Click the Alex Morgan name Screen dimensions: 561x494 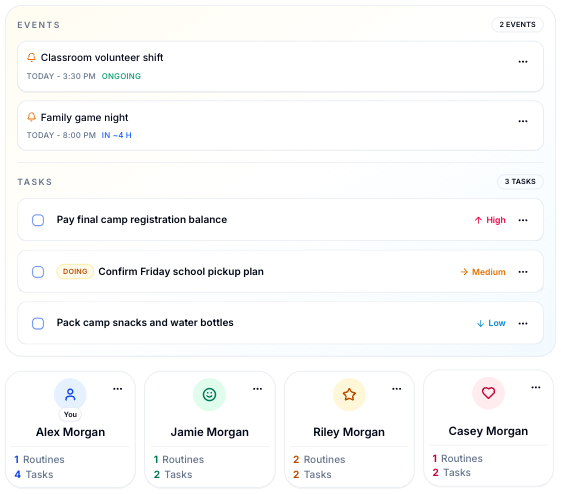click(x=70, y=432)
